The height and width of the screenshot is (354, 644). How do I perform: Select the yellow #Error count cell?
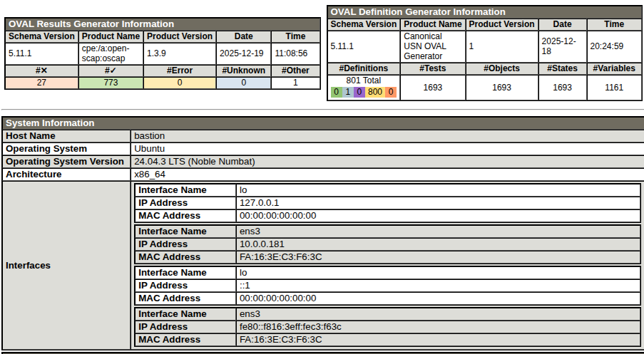coord(180,83)
